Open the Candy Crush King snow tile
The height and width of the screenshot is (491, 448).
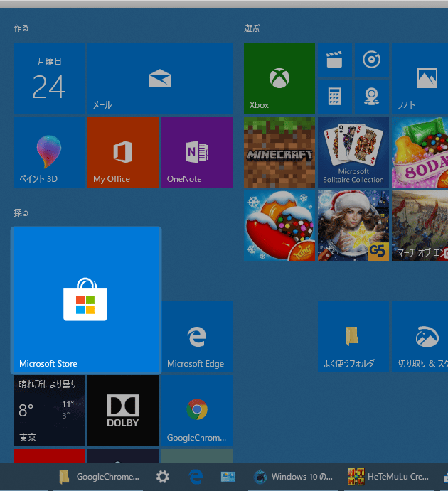[279, 226]
